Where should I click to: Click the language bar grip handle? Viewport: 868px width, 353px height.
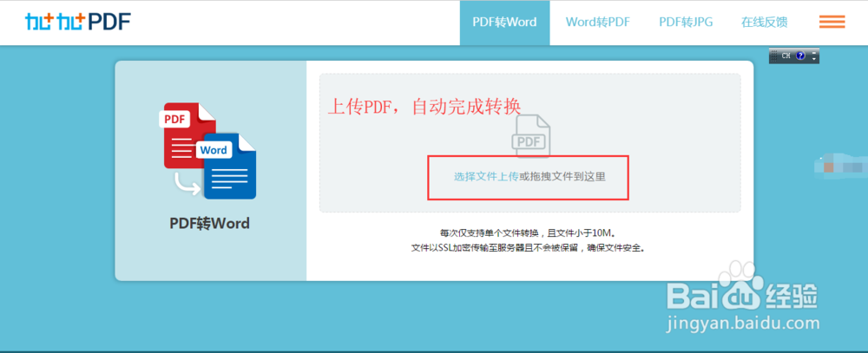point(774,56)
